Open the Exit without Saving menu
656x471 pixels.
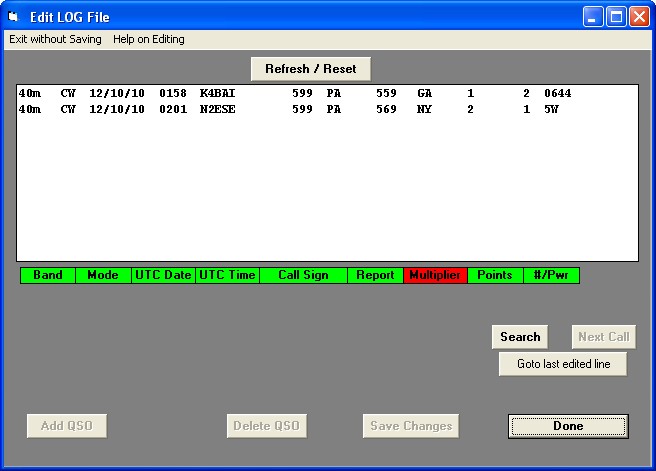(x=55, y=39)
